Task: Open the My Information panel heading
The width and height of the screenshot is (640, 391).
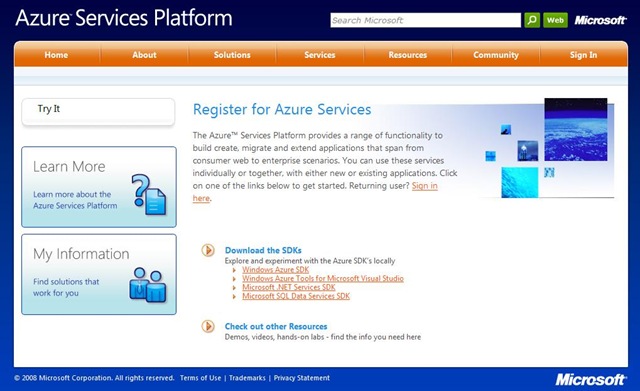Action: (81, 254)
